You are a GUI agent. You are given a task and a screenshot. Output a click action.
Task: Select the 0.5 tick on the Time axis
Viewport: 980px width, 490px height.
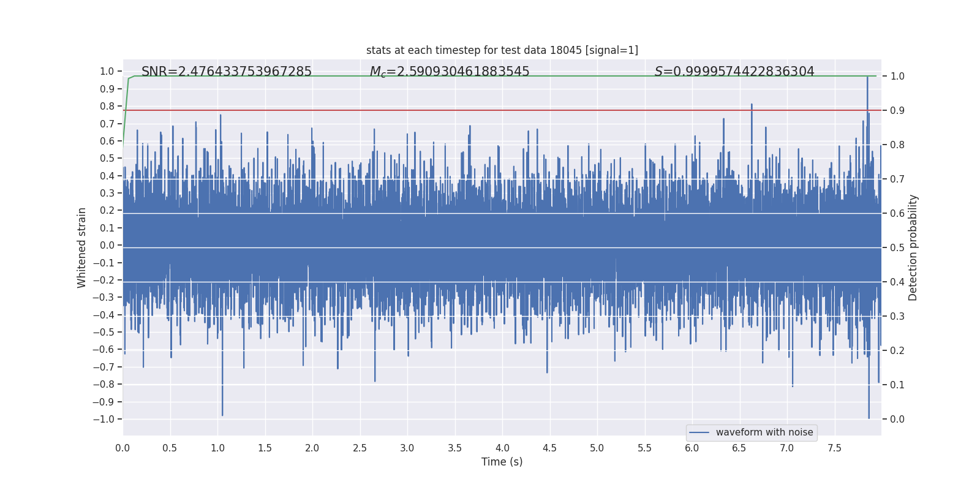[170, 448]
